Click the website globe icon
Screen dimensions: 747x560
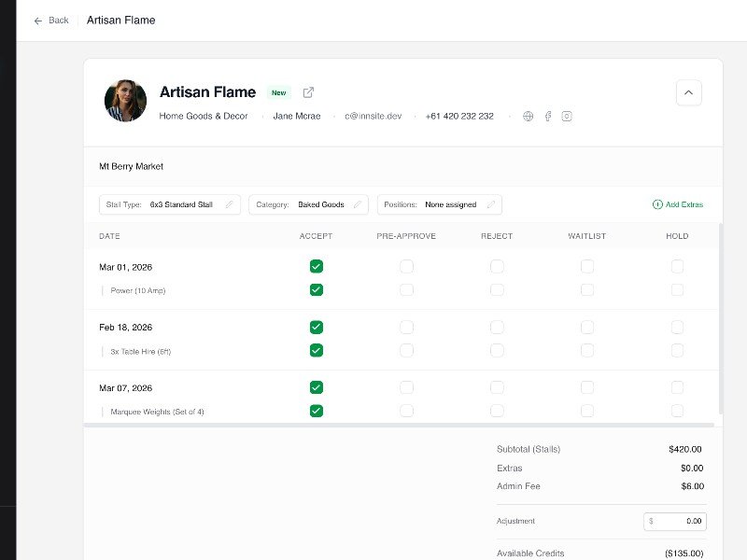pos(529,117)
